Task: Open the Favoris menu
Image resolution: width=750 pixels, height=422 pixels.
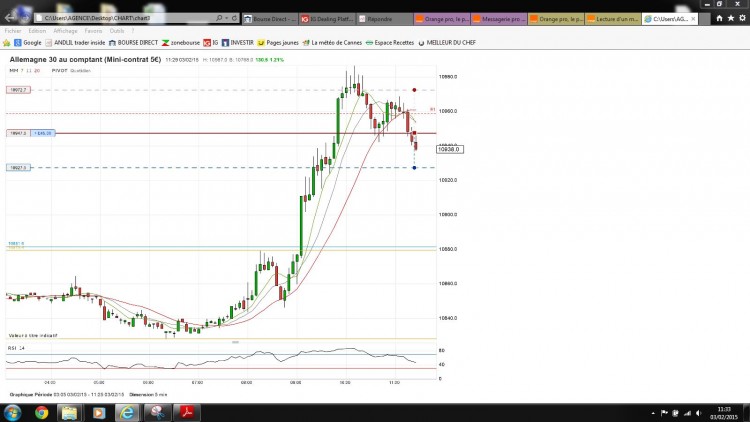Action: pyautogui.click(x=93, y=31)
